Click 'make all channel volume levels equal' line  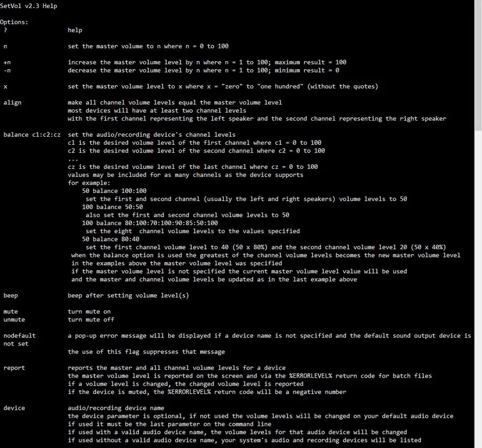(x=175, y=102)
